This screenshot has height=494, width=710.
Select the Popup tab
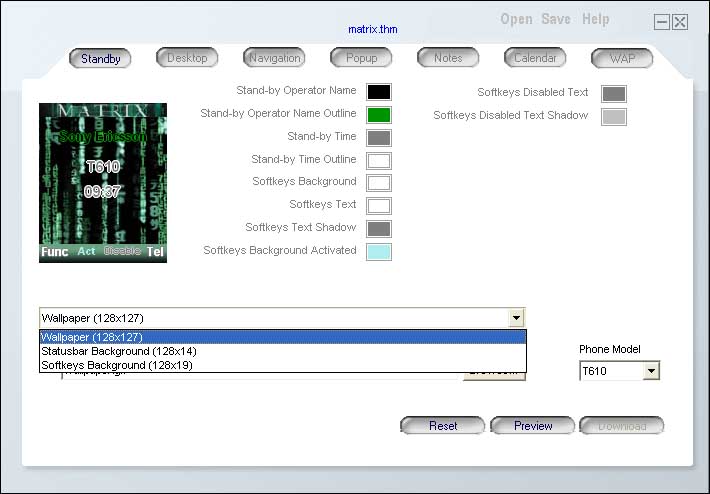(x=361, y=58)
